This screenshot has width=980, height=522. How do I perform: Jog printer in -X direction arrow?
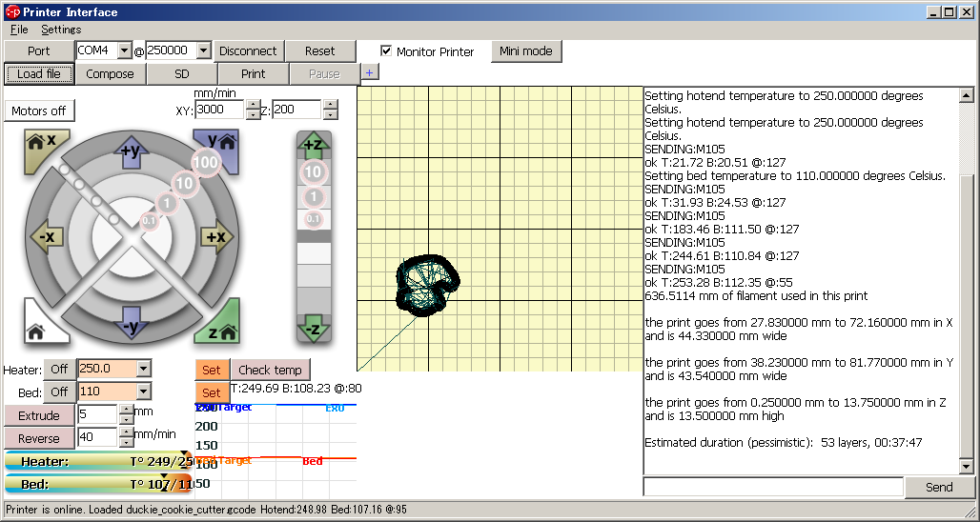tap(49, 236)
